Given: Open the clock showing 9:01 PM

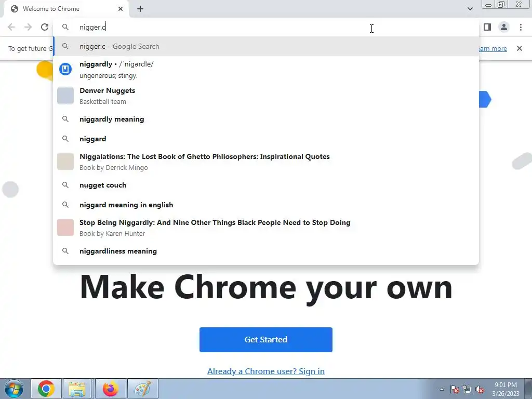Looking at the screenshot, I should point(506,389).
